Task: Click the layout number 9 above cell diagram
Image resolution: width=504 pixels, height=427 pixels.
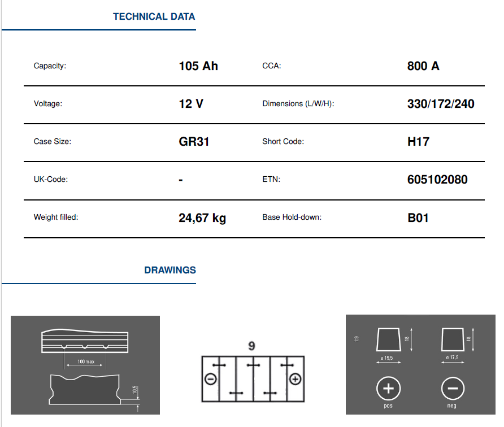Action: 252,346
